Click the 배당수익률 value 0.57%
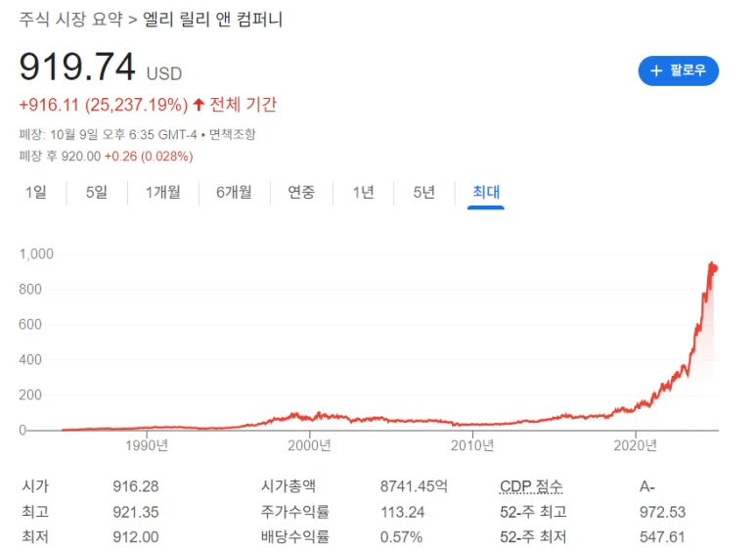Screen dimensions: 756x551 pyautogui.click(x=401, y=537)
